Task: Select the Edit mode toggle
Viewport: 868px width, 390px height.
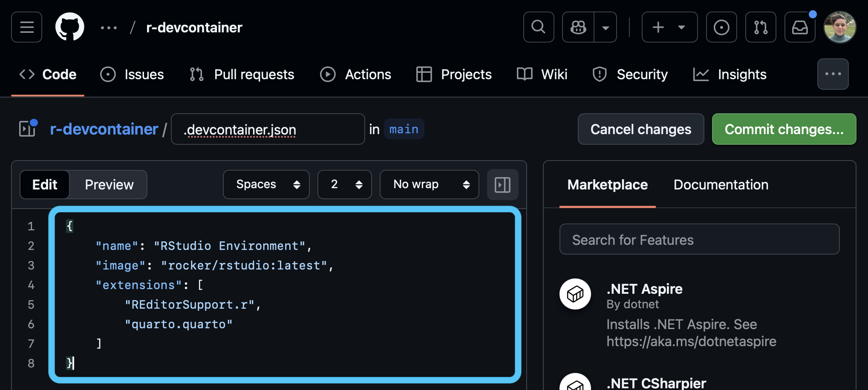Action: pos(45,184)
